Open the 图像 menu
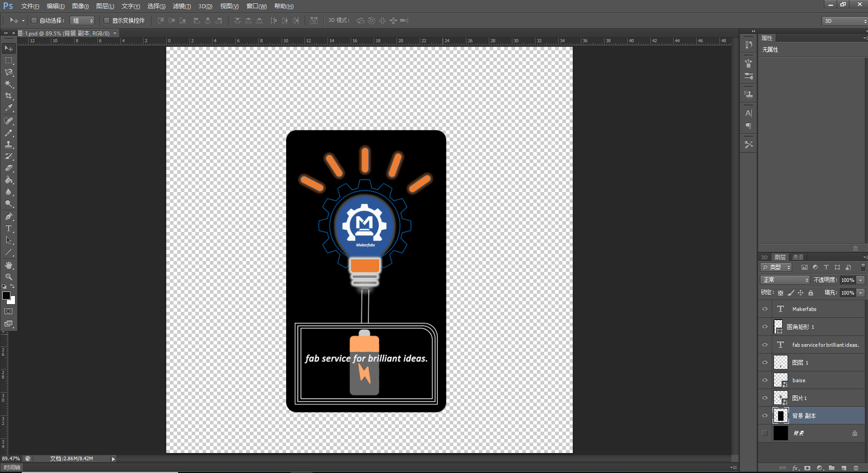The width and height of the screenshot is (868, 473). 80,6
